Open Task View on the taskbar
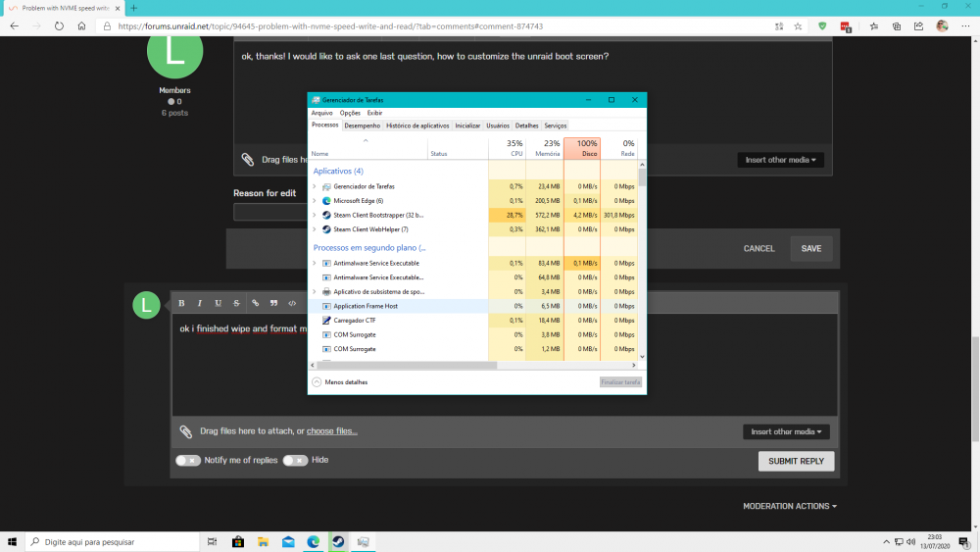 pyautogui.click(x=212, y=542)
